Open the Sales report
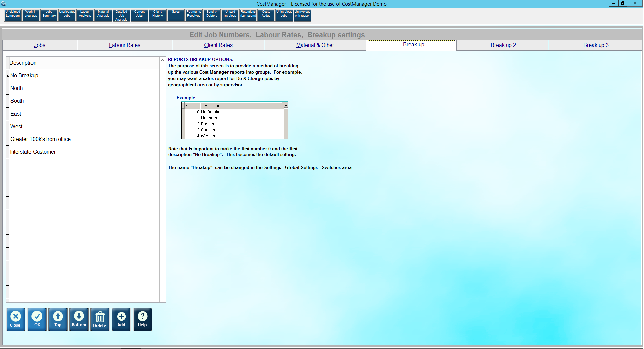The height and width of the screenshot is (349, 644). tap(176, 15)
